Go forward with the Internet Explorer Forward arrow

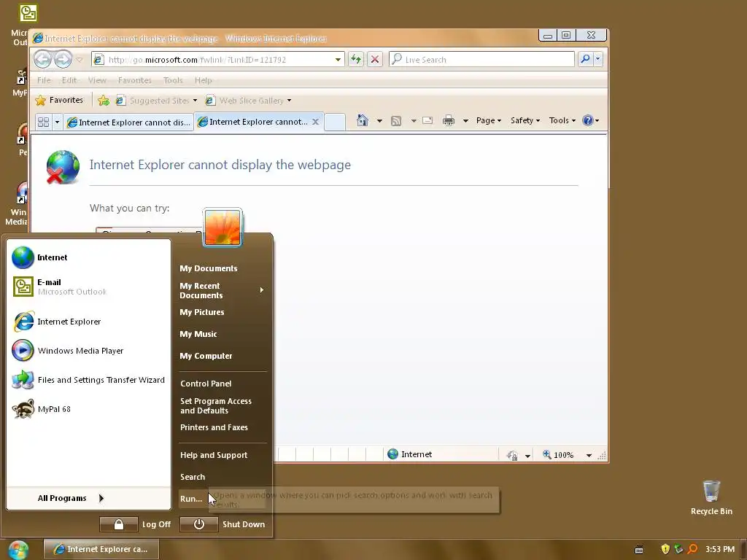63,60
